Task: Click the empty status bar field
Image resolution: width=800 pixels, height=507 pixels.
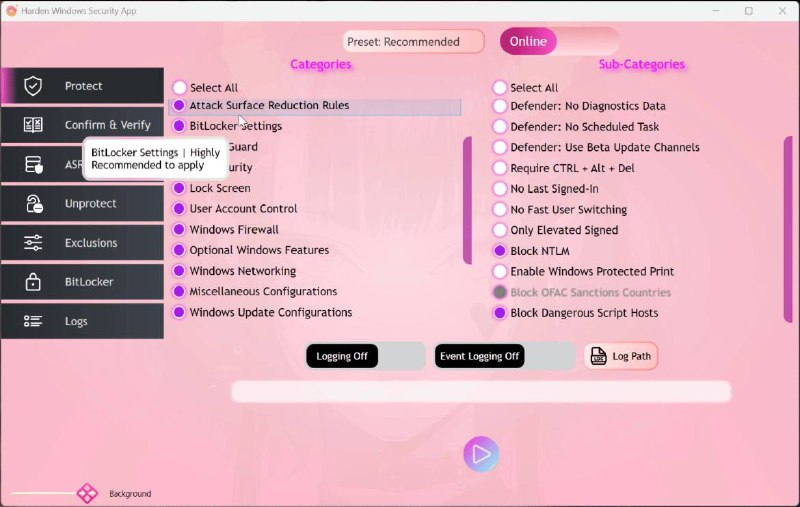Action: [x=481, y=392]
